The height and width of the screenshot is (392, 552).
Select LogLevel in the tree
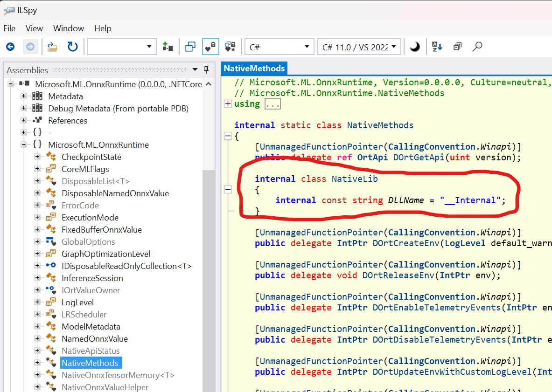(x=78, y=303)
